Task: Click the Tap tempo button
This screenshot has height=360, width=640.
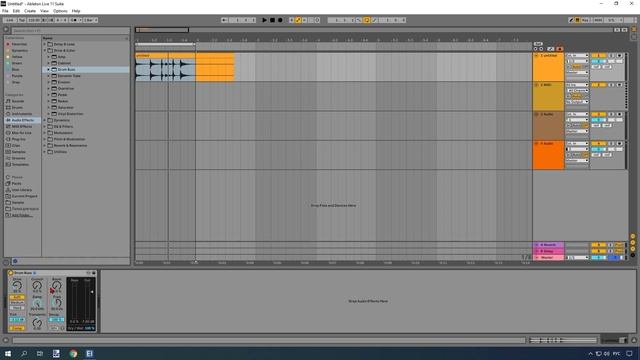Action: (22, 20)
